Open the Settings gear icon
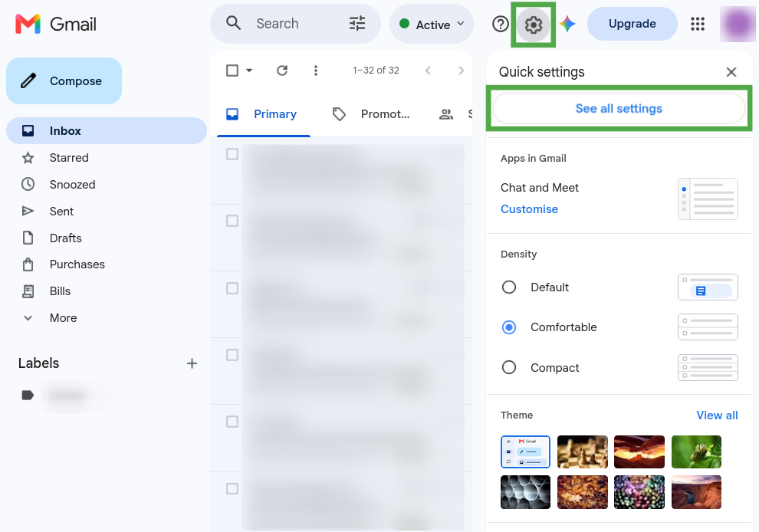 (534, 25)
